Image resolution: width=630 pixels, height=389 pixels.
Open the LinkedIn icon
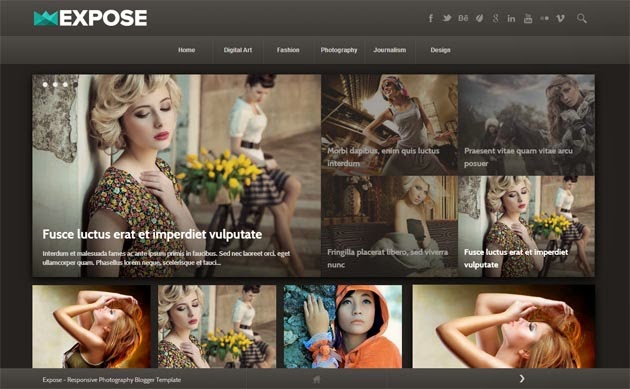[511, 18]
